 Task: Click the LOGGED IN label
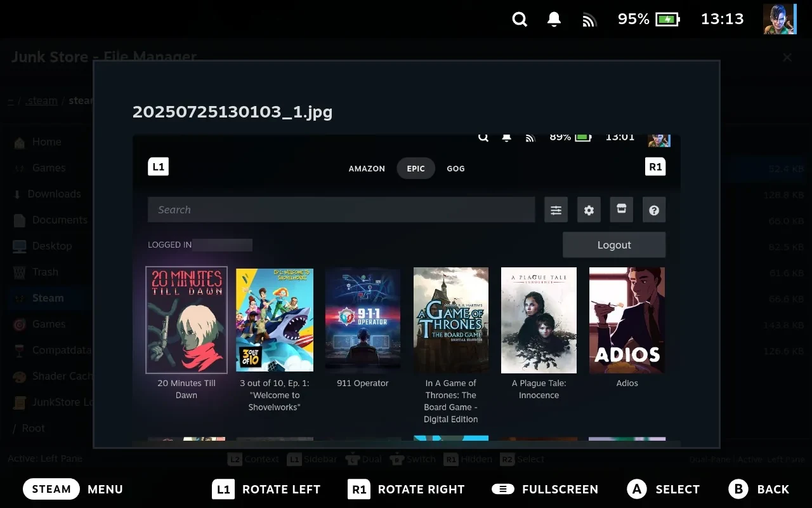pyautogui.click(x=169, y=245)
